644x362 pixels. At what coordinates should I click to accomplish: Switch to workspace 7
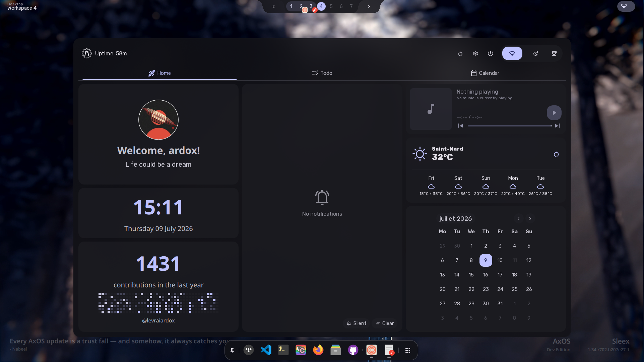[x=351, y=6]
